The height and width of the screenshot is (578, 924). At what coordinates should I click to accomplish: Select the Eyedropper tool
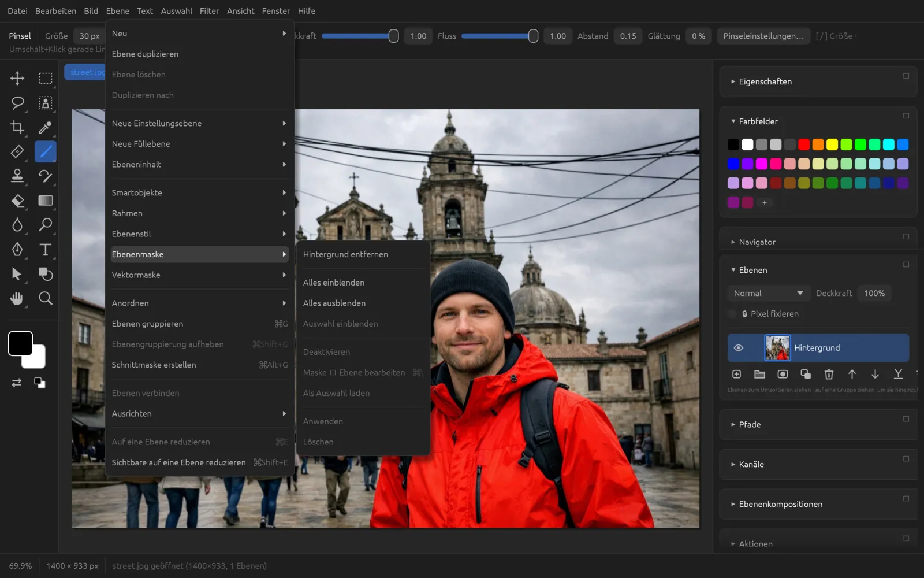(46, 127)
